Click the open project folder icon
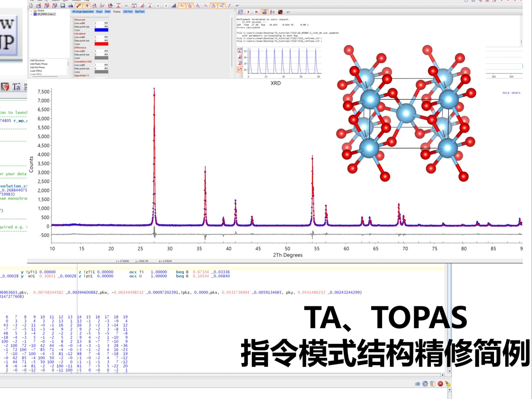The height and width of the screenshot is (399, 532). click(x=39, y=6)
